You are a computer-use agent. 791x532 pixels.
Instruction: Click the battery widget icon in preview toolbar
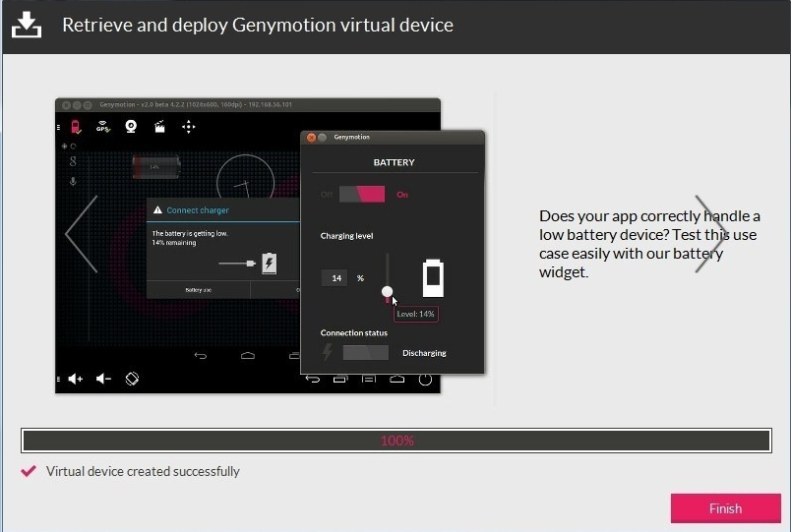[76, 127]
